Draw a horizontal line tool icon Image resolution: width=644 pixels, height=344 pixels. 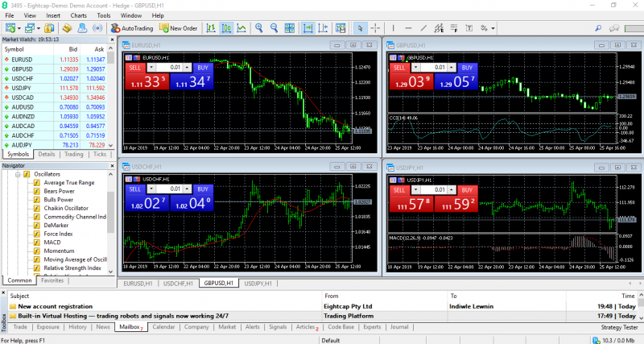pos(410,28)
